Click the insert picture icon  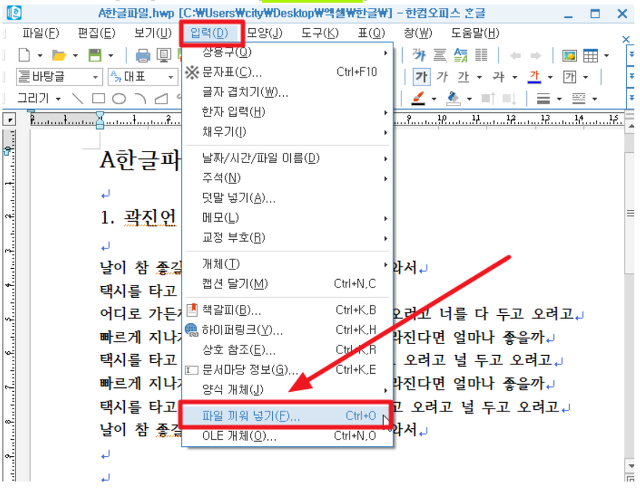pyautogui.click(x=569, y=55)
